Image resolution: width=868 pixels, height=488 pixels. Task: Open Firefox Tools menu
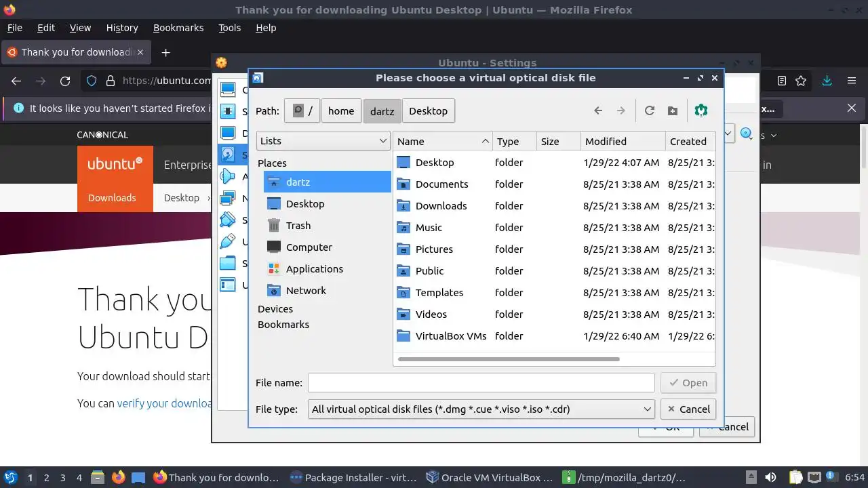click(229, 28)
